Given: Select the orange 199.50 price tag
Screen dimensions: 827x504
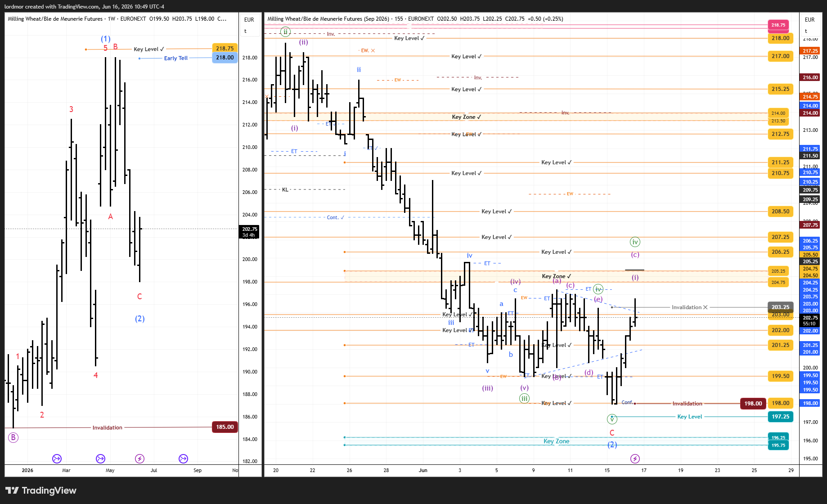Looking at the screenshot, I should point(780,376).
